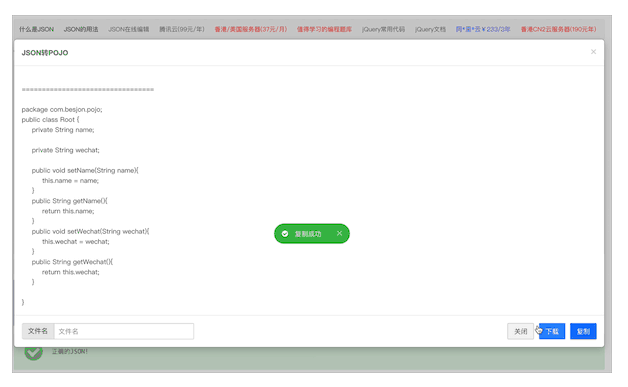Visit 值得学习的编程题库 link

(x=324, y=29)
